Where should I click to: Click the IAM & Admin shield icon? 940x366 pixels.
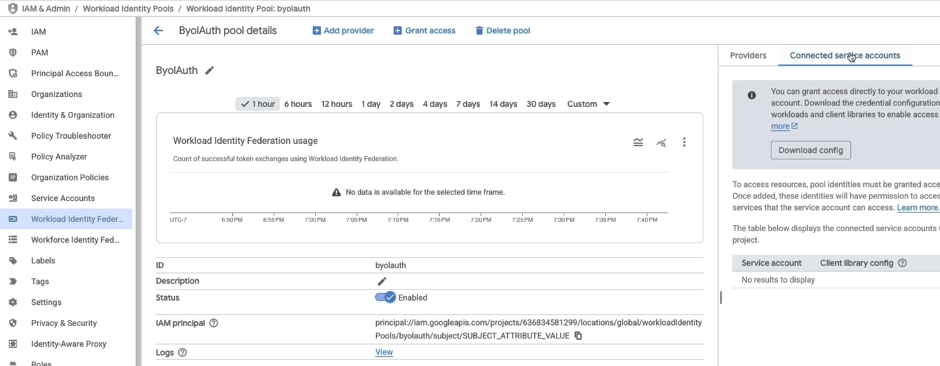point(13,9)
